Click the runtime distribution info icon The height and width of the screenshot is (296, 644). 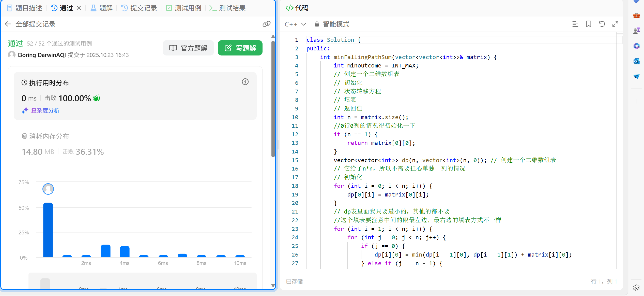point(245,82)
